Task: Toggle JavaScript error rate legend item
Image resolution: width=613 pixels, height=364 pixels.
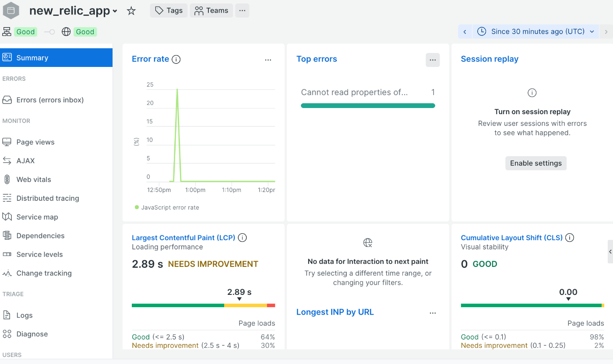Action: [167, 207]
